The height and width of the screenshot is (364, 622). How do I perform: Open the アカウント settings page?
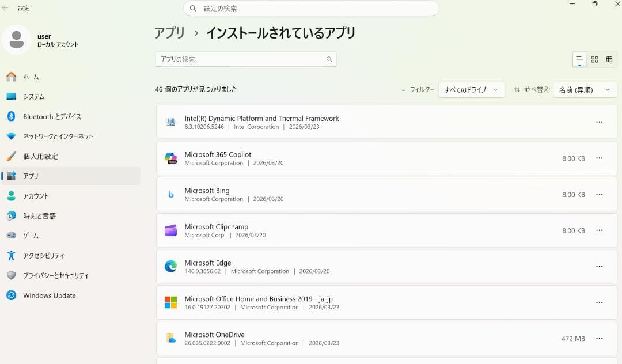[71, 195]
